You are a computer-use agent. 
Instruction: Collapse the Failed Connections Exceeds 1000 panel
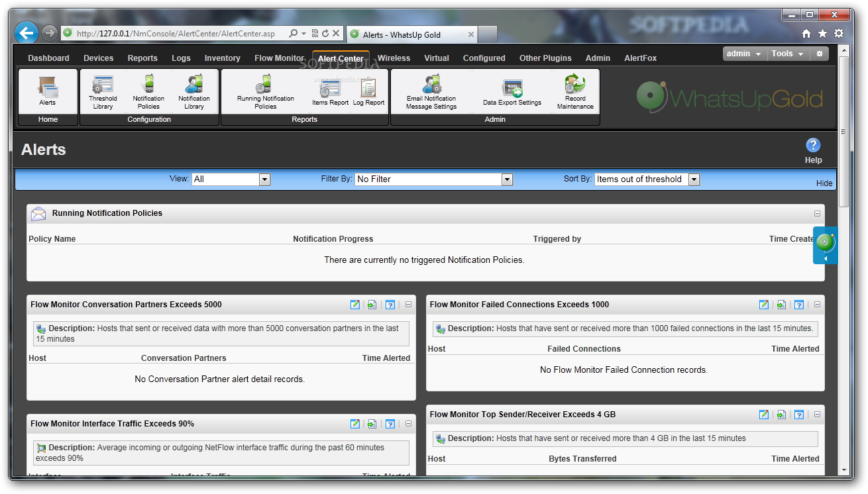pyautogui.click(x=817, y=305)
